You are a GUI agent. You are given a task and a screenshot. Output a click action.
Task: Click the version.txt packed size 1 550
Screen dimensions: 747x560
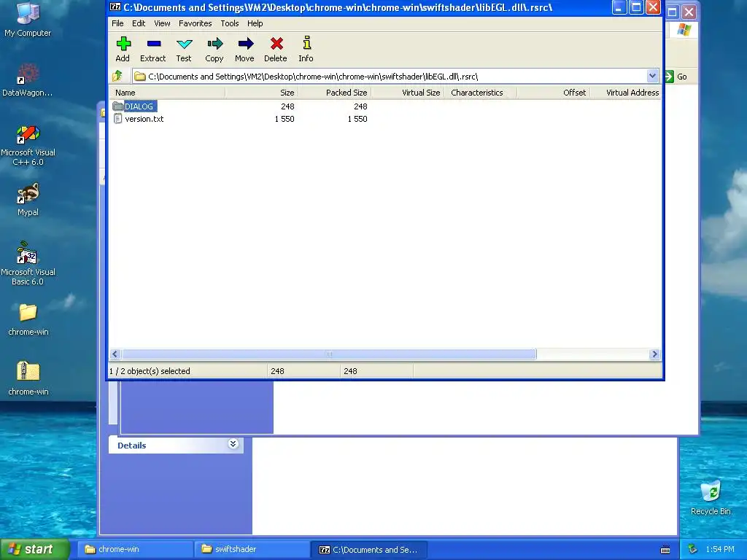click(357, 119)
